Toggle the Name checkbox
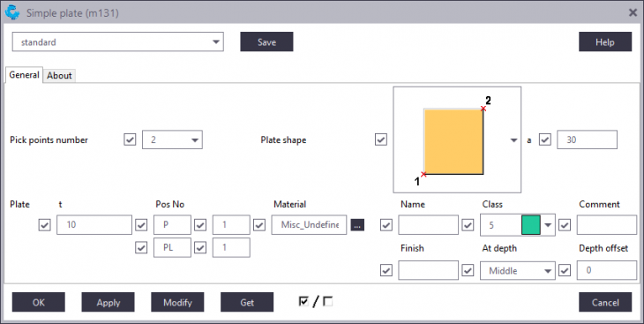Screen dimensions: 644x324 [386, 225]
